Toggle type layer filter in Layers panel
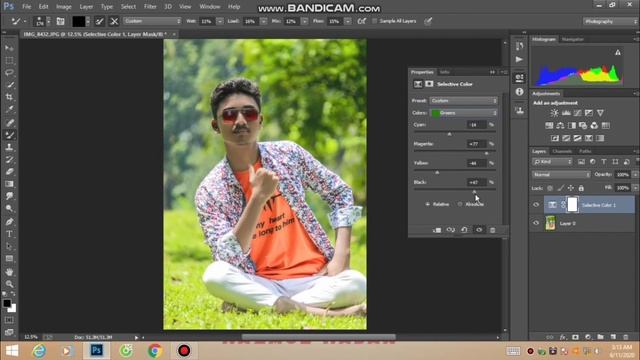Image resolution: width=640 pixels, height=360 pixels. [x=604, y=162]
